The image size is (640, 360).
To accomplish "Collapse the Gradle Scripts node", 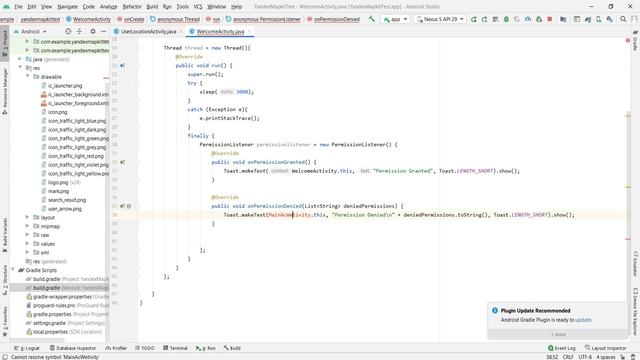I will 13,270.
